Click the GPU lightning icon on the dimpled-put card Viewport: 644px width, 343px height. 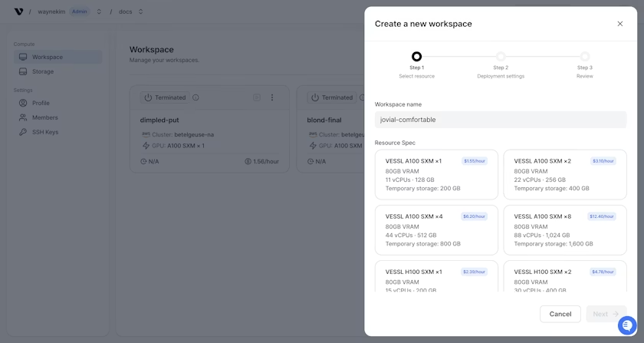pos(146,146)
